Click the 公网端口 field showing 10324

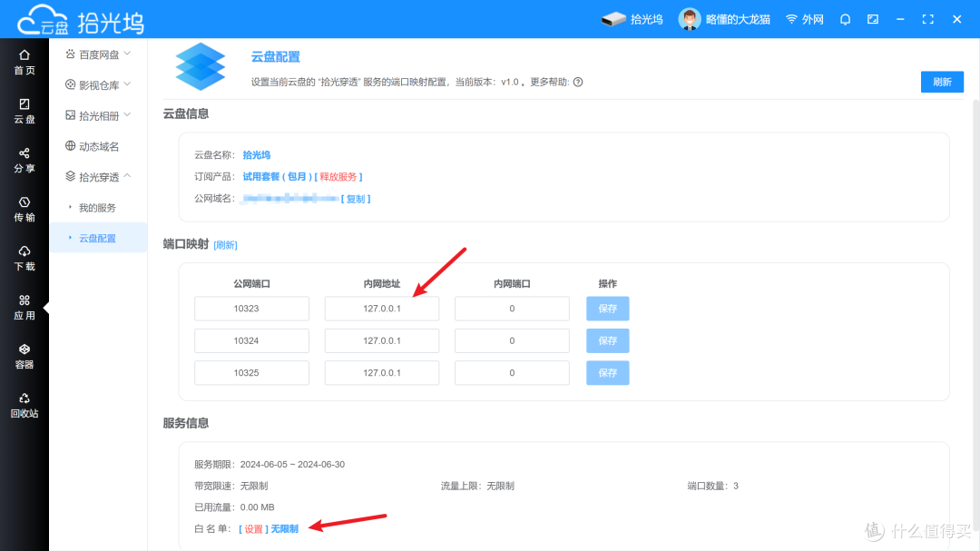pos(252,340)
